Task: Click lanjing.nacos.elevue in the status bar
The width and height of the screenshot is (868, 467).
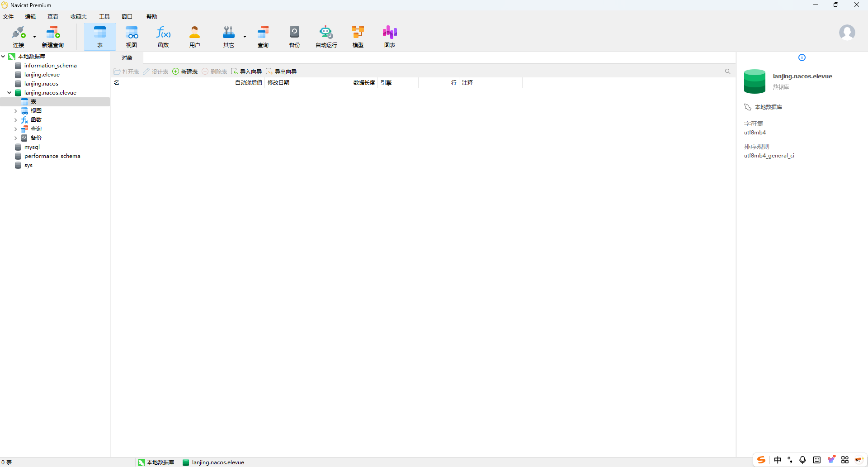Action: 213,462
